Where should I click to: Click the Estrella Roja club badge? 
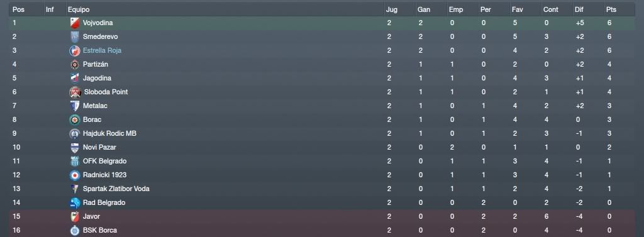tap(74, 50)
